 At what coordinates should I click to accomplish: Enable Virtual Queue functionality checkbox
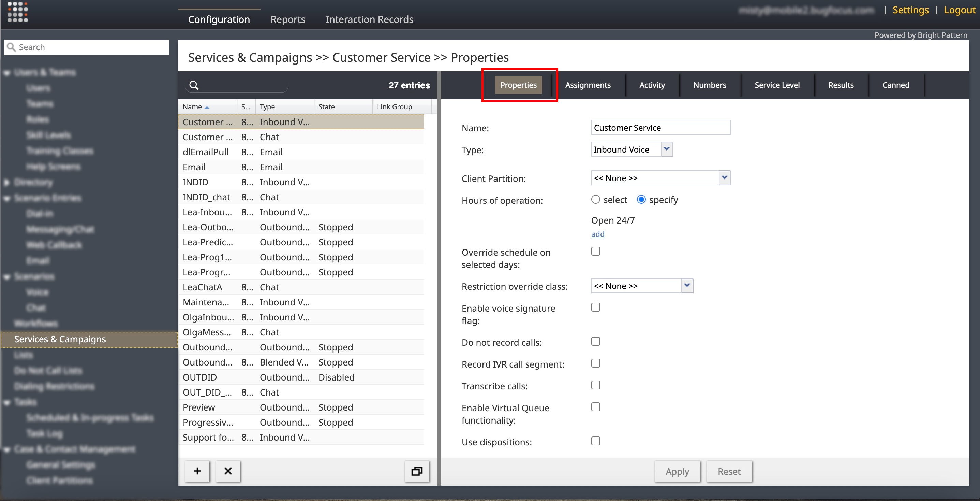tap(596, 407)
